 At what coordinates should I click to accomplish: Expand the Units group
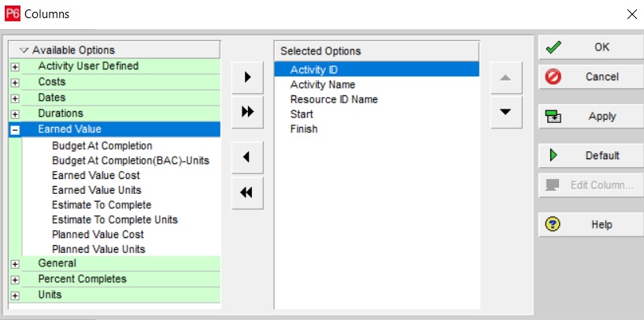click(x=15, y=296)
